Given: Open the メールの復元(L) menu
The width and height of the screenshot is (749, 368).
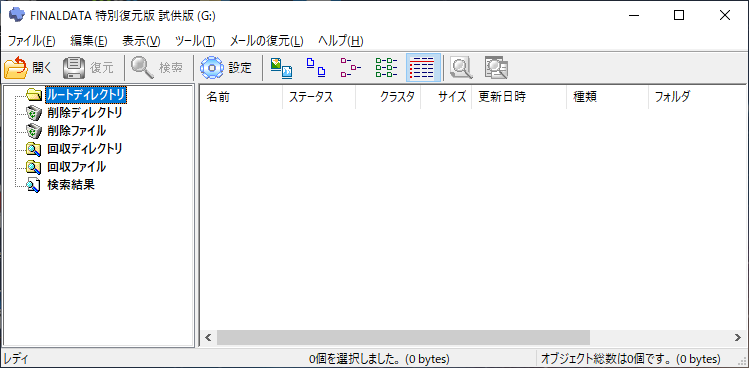Looking at the screenshot, I should [x=267, y=41].
